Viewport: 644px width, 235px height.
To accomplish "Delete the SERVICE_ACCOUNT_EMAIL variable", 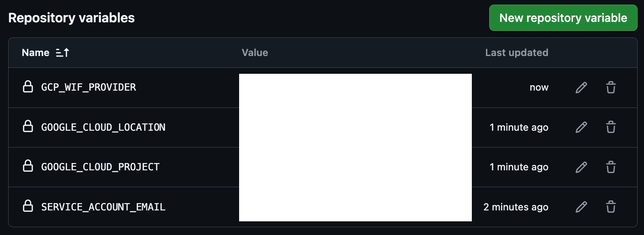I will (x=611, y=207).
